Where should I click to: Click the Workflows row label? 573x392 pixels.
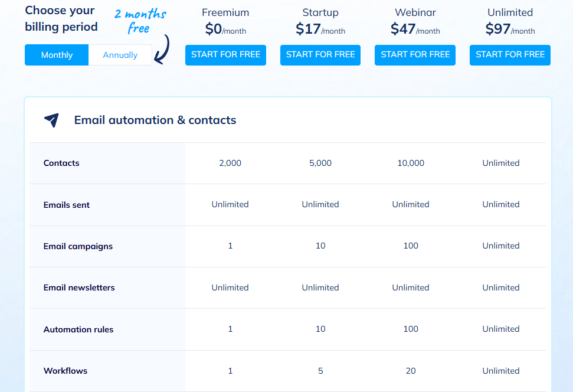(66, 371)
